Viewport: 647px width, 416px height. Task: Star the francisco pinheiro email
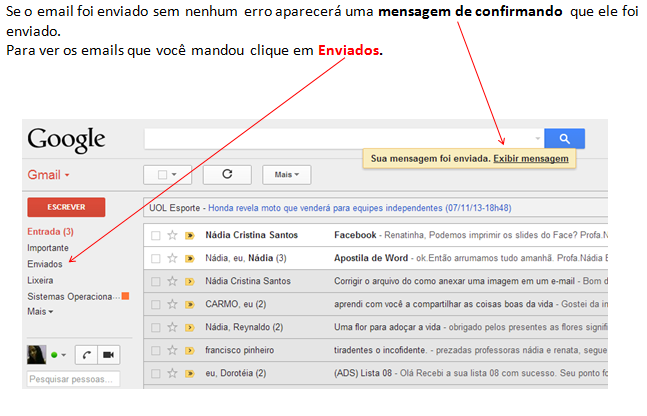(x=172, y=350)
